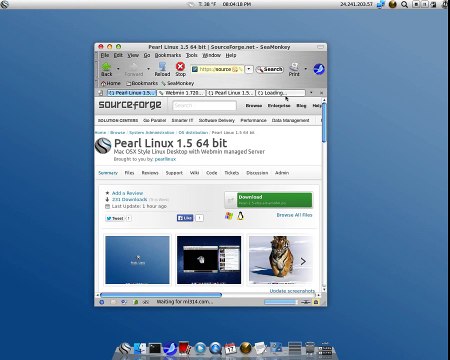The width and height of the screenshot is (450, 360).
Task: Open the trash can in the dock
Action: pos(310,348)
